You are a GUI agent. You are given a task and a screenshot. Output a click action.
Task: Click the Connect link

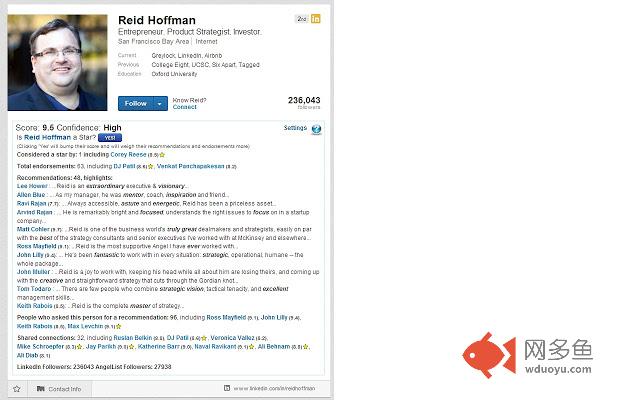(184, 107)
